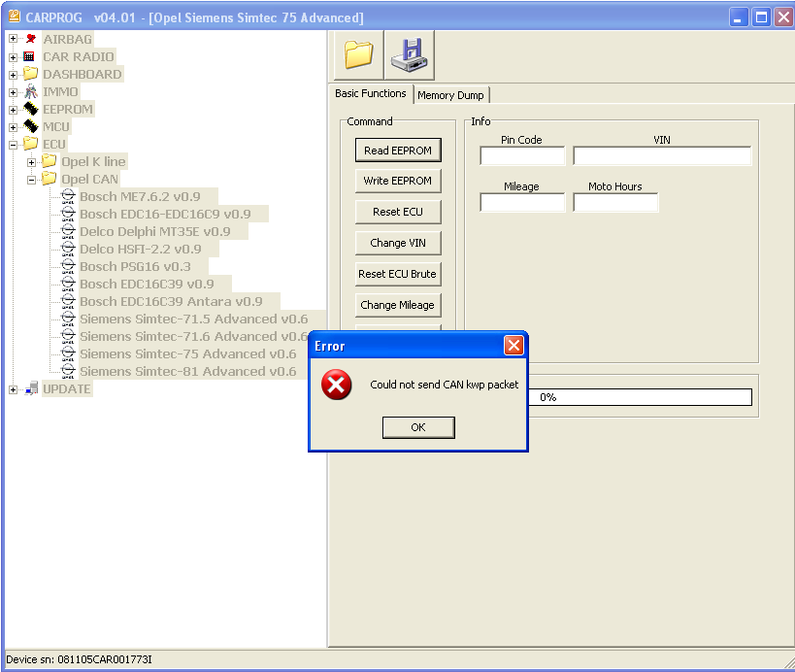Expand the IMMO tree node

tap(14, 92)
